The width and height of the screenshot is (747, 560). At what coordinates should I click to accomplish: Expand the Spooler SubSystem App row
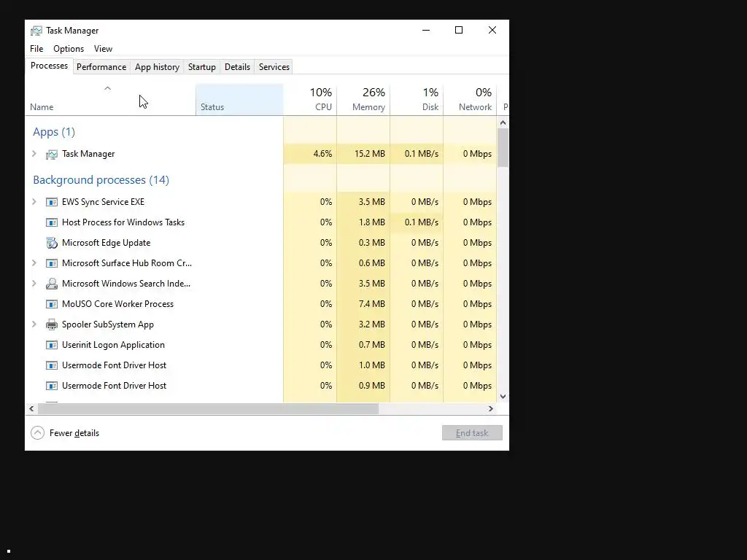coord(34,324)
